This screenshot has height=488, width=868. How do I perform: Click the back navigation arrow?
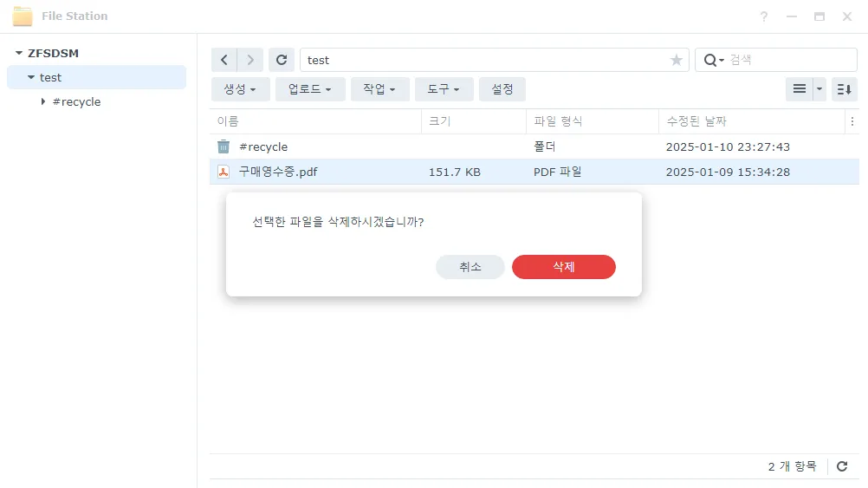pyautogui.click(x=224, y=60)
